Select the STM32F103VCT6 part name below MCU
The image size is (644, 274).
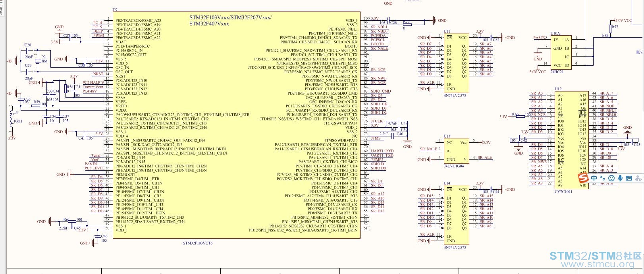(x=198, y=243)
